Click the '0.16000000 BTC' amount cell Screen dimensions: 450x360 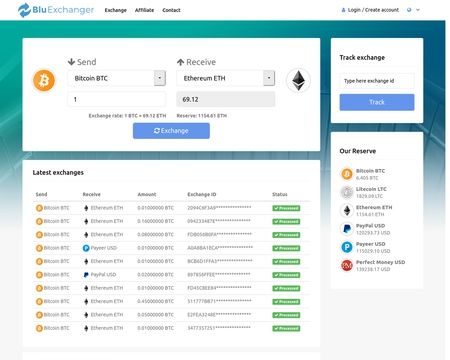156,221
